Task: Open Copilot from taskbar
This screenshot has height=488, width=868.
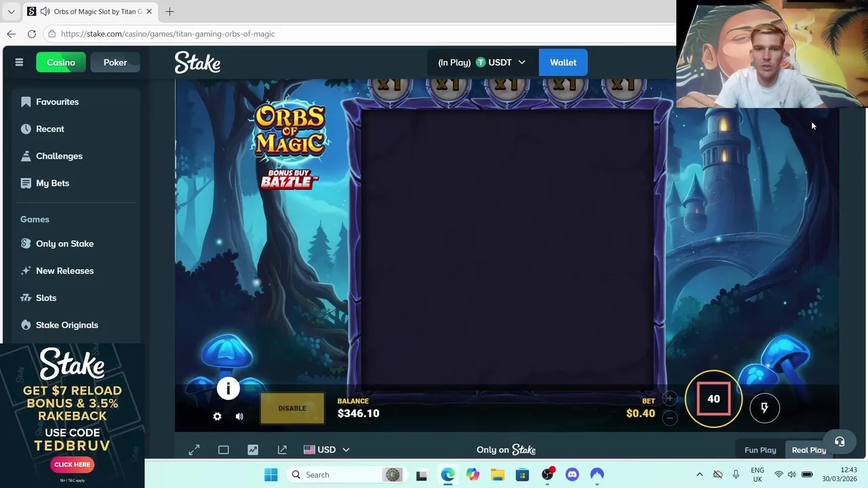Action: pos(473,474)
